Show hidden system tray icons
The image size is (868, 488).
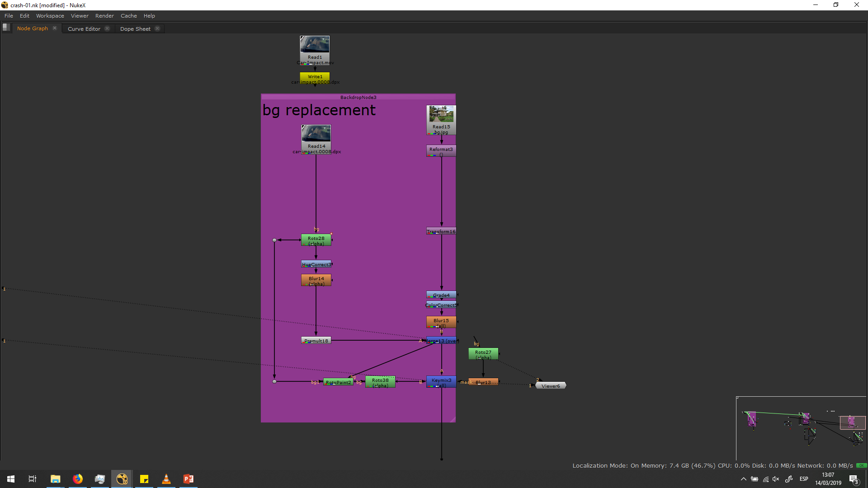coord(744,479)
